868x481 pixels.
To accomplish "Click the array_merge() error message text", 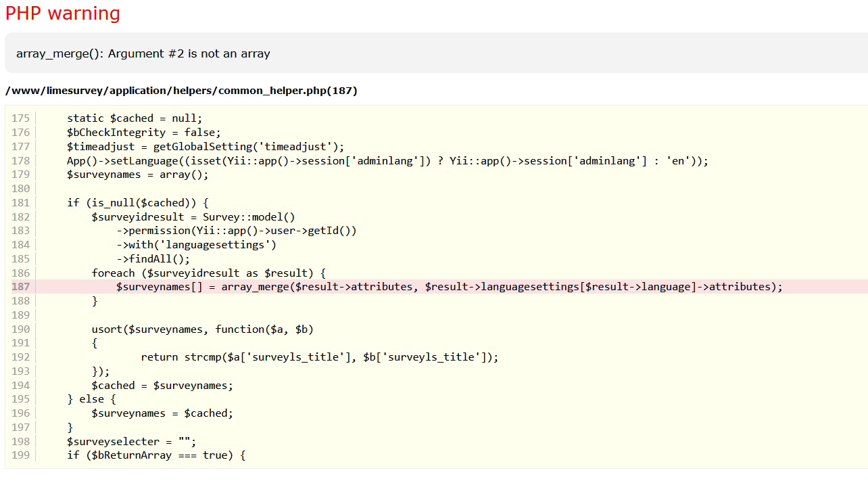I will point(143,53).
